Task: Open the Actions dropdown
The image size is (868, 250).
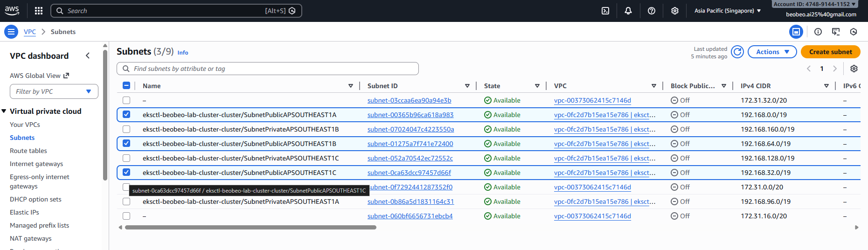Action: [772, 52]
